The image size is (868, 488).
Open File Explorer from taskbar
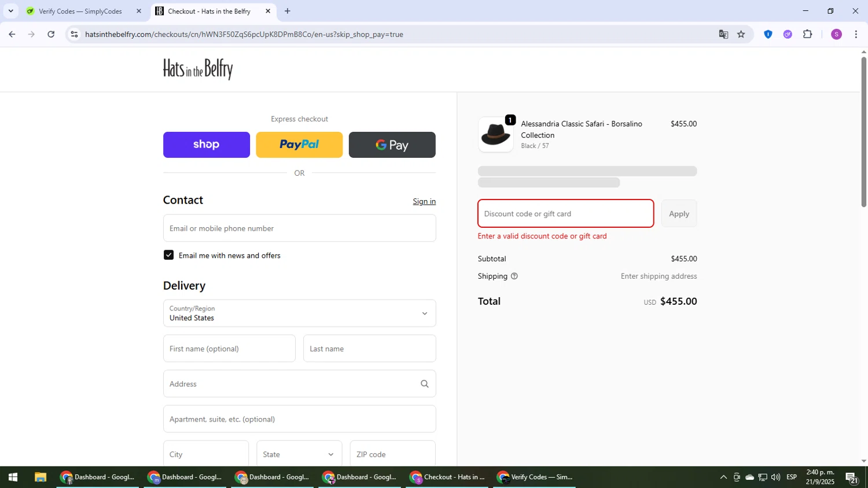[40, 477]
